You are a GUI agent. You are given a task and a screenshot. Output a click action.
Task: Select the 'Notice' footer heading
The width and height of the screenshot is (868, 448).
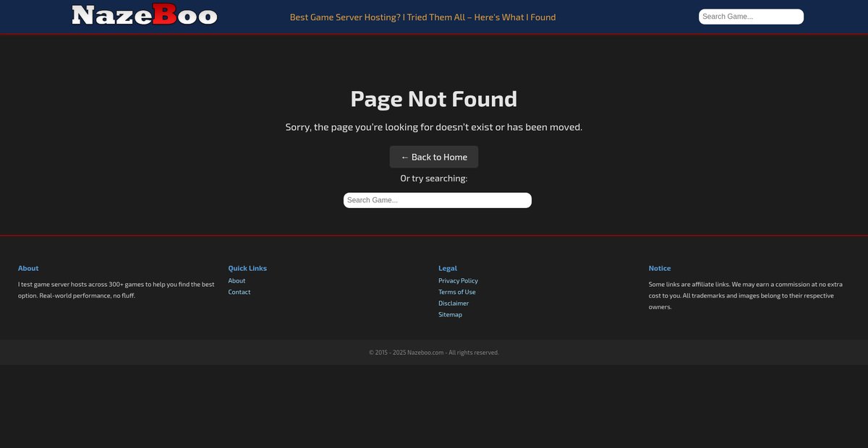[x=660, y=268]
